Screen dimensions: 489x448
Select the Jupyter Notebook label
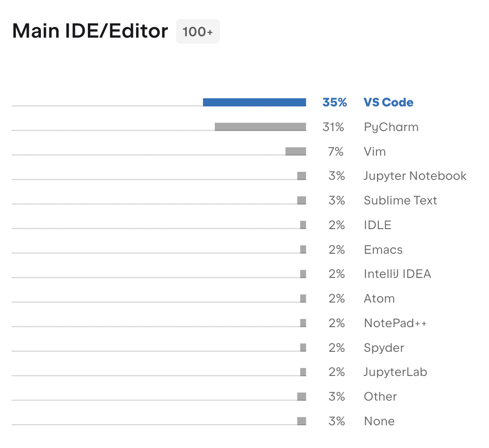pyautogui.click(x=415, y=176)
